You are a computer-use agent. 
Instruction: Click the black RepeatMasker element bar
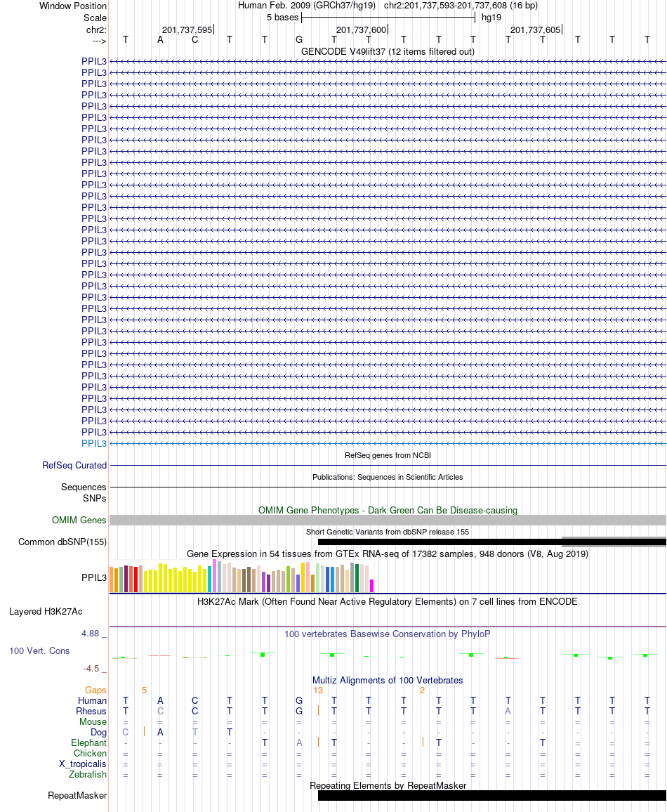tap(491, 796)
